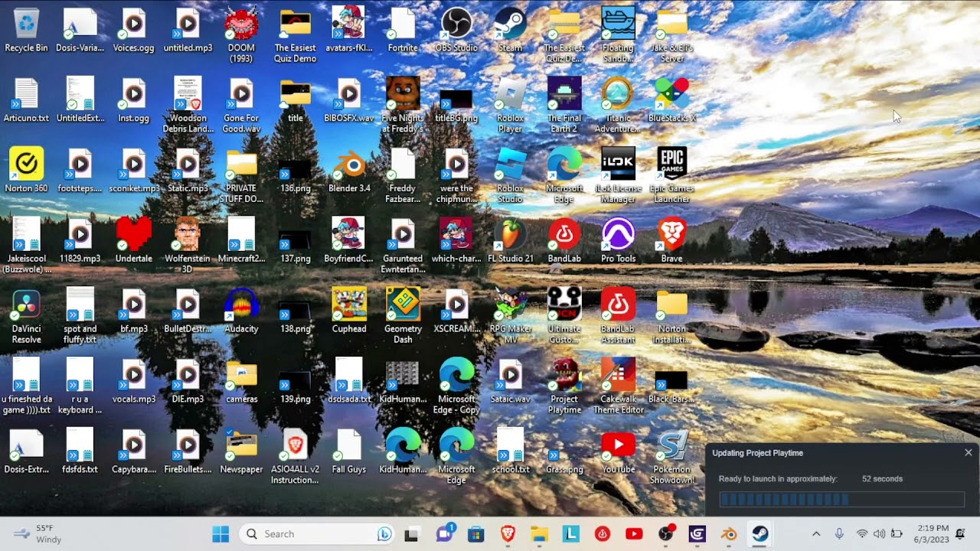Select the Gone For Good.wav file
This screenshot has height=551, width=980.
point(241,106)
